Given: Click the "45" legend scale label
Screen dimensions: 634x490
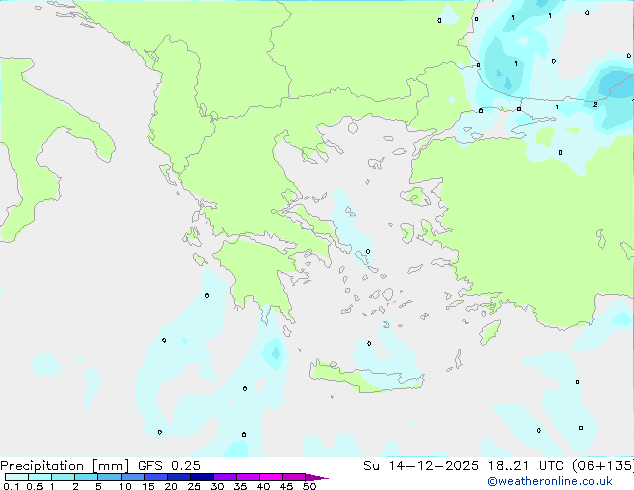Looking at the screenshot, I should coord(286,486).
